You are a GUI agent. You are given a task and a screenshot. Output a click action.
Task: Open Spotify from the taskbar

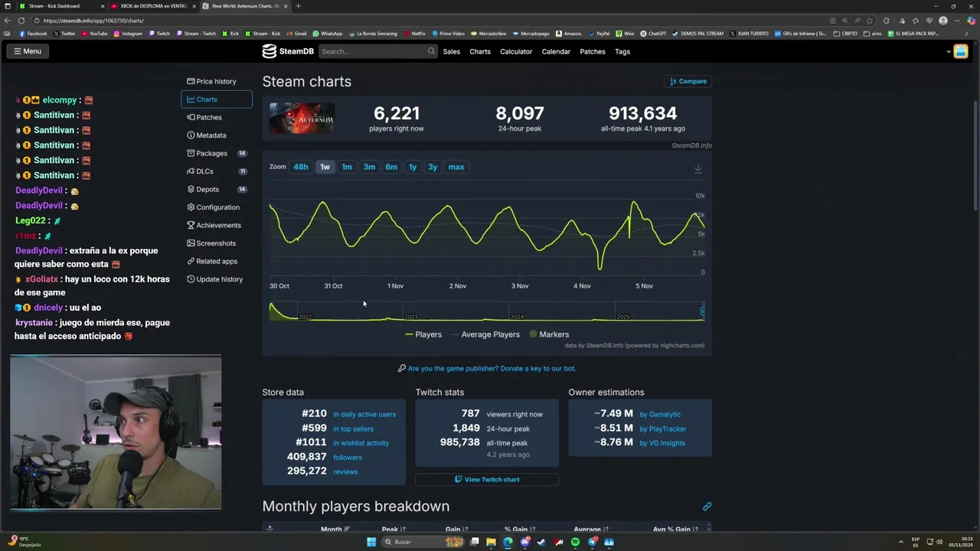tap(575, 542)
